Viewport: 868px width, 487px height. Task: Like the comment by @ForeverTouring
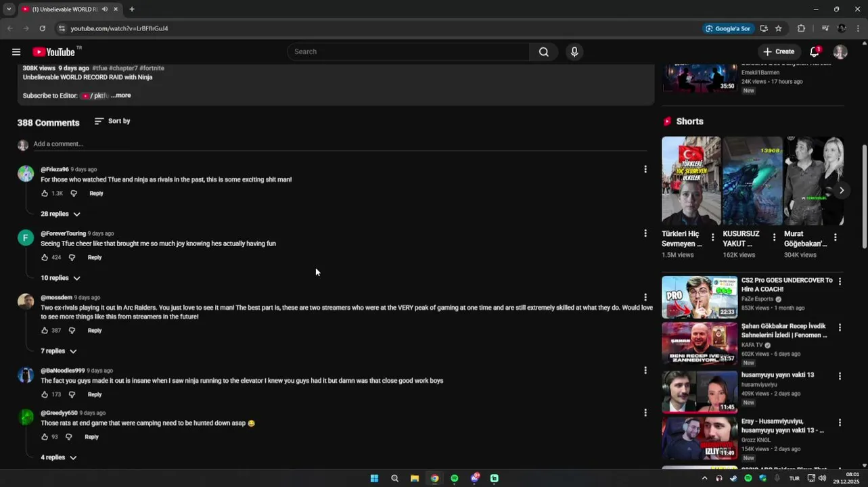click(x=45, y=258)
